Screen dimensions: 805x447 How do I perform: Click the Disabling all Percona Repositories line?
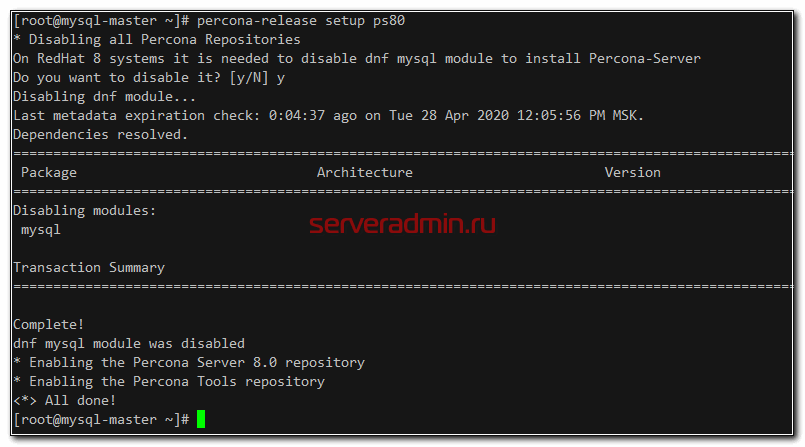(x=156, y=39)
